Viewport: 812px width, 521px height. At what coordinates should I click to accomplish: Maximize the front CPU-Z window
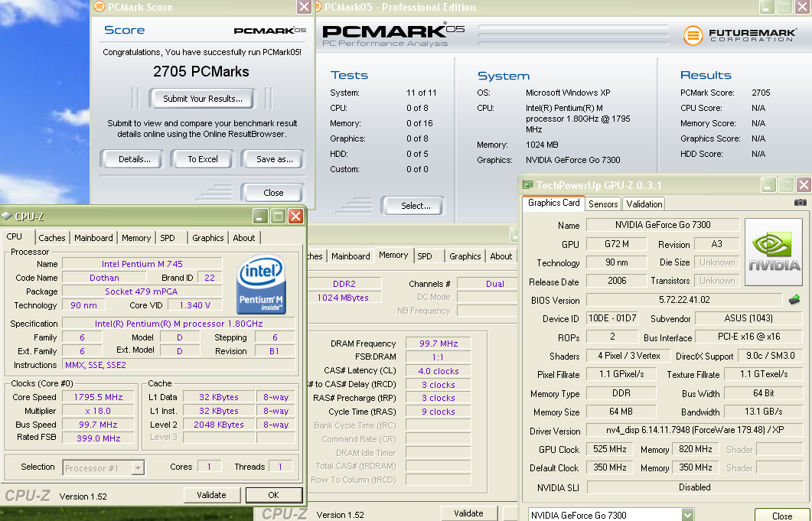pos(278,216)
